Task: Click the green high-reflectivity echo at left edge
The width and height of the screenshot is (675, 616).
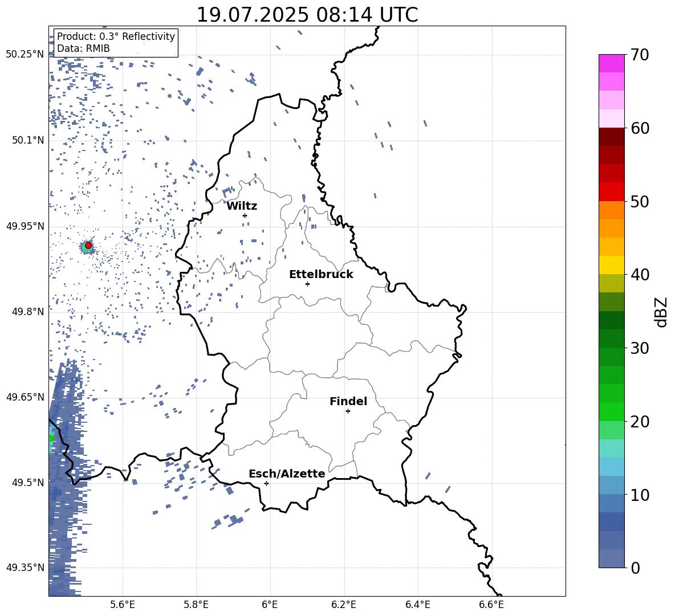Action: pos(51,438)
